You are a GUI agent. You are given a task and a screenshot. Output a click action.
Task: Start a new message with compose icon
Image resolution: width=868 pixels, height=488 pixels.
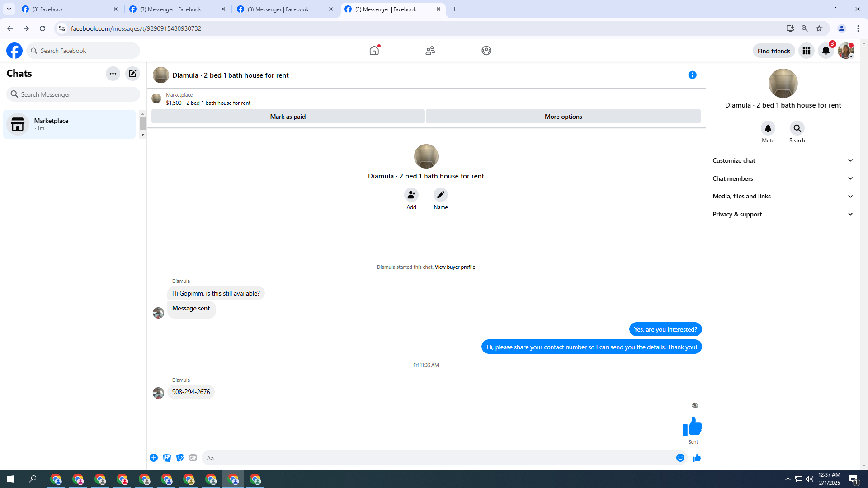(x=132, y=74)
